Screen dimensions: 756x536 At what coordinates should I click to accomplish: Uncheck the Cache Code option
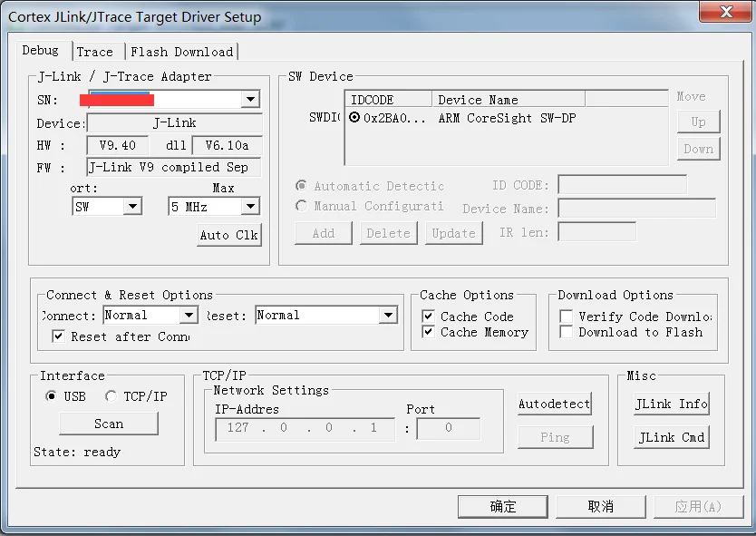point(428,317)
